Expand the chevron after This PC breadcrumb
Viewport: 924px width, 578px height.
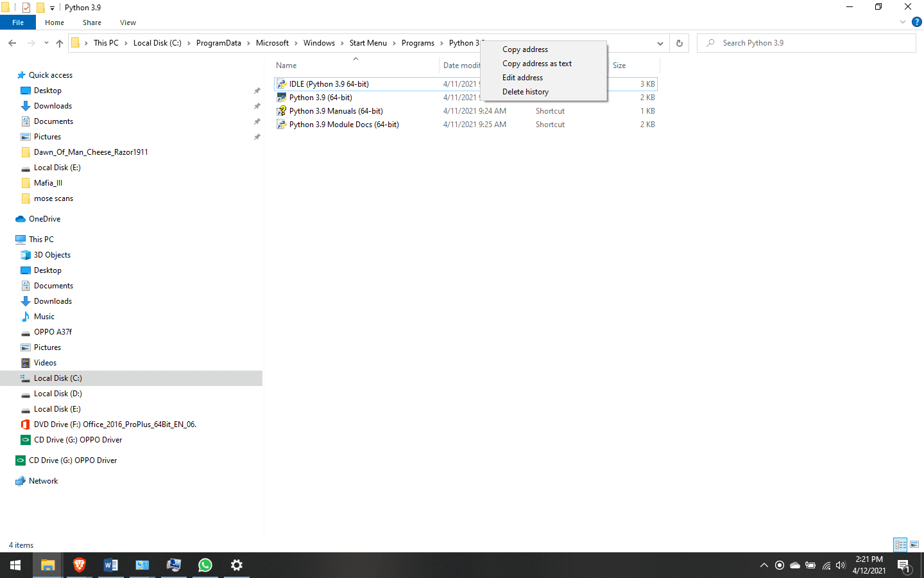click(126, 43)
